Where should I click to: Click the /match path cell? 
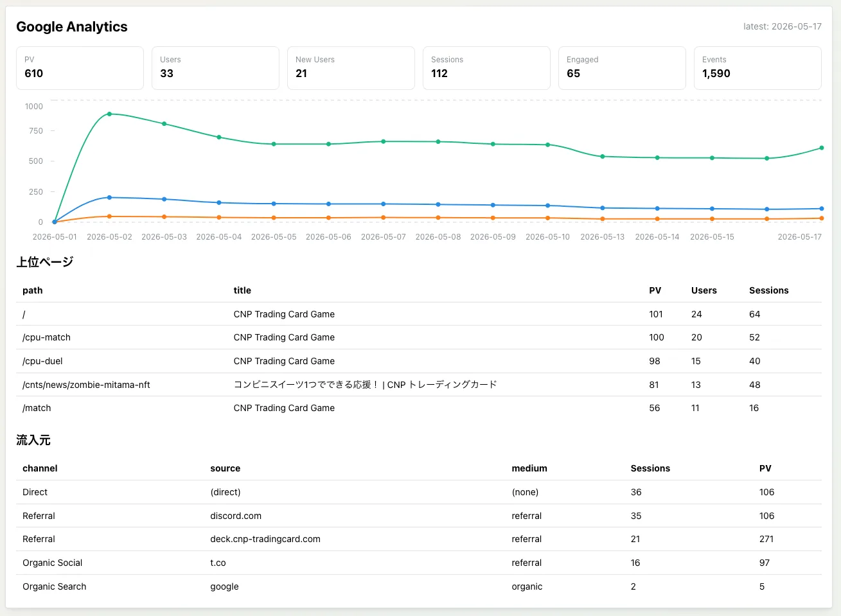37,408
